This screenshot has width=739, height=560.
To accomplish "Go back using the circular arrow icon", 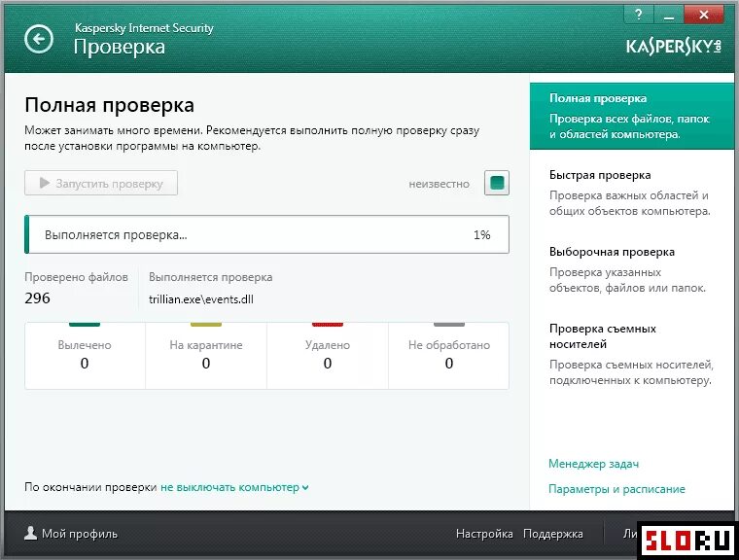I will coord(39,39).
